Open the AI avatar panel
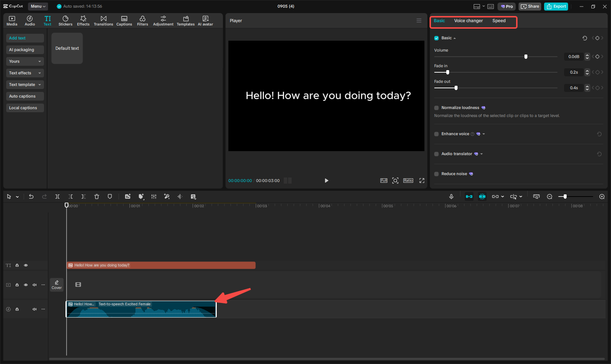The height and width of the screenshot is (364, 611). coord(205,21)
